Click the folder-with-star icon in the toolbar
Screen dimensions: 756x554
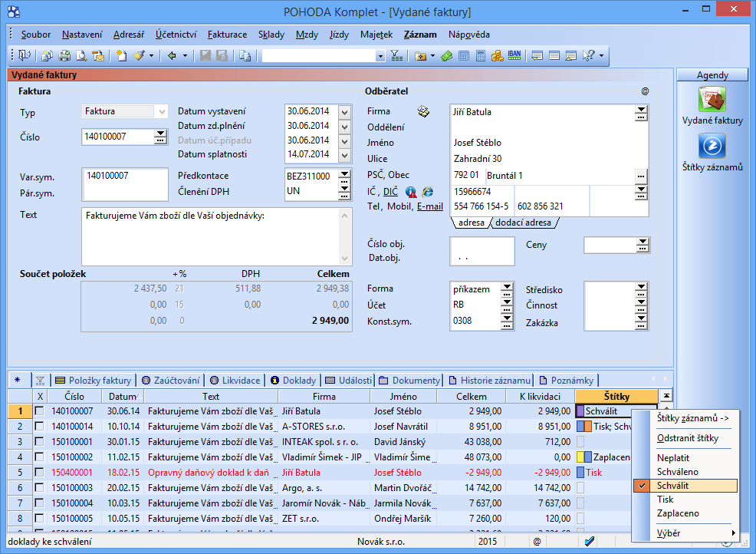tap(420, 56)
